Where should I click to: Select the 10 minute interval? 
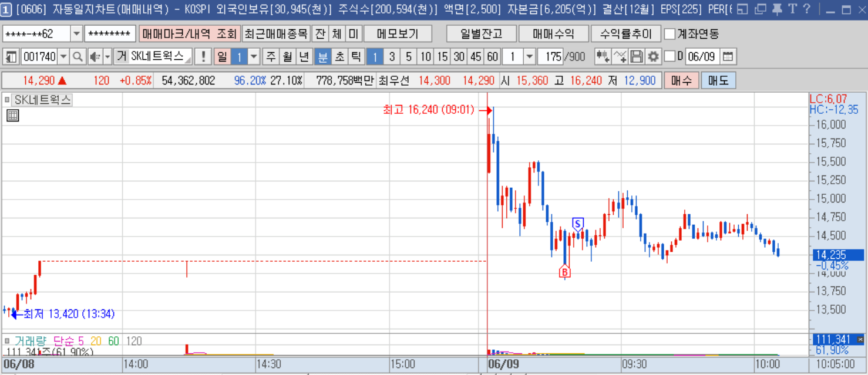coord(425,57)
